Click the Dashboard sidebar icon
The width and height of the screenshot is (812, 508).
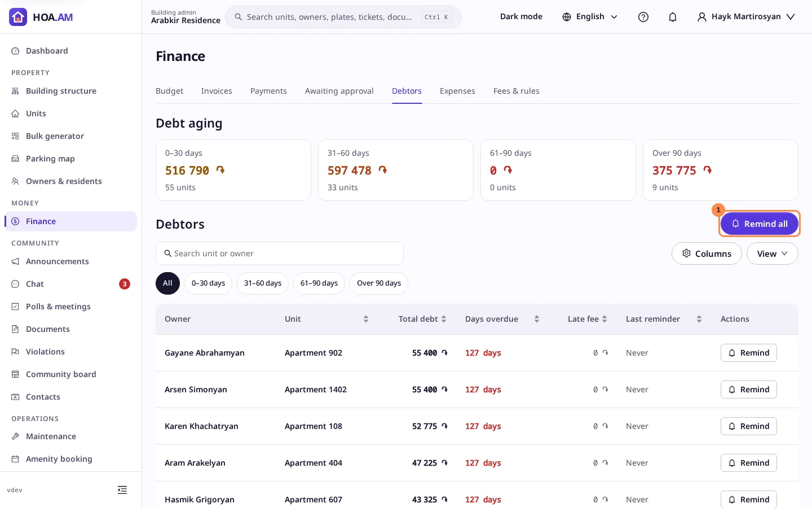pos(15,51)
